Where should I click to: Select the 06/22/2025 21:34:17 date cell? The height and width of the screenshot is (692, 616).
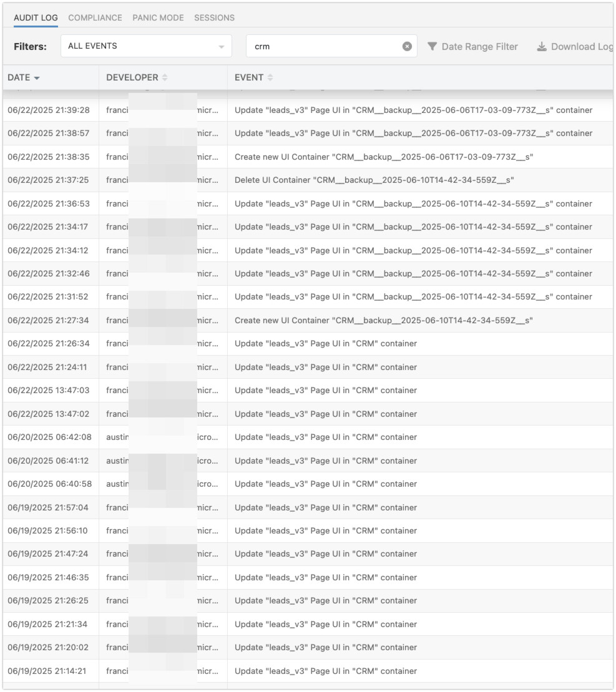coord(47,227)
